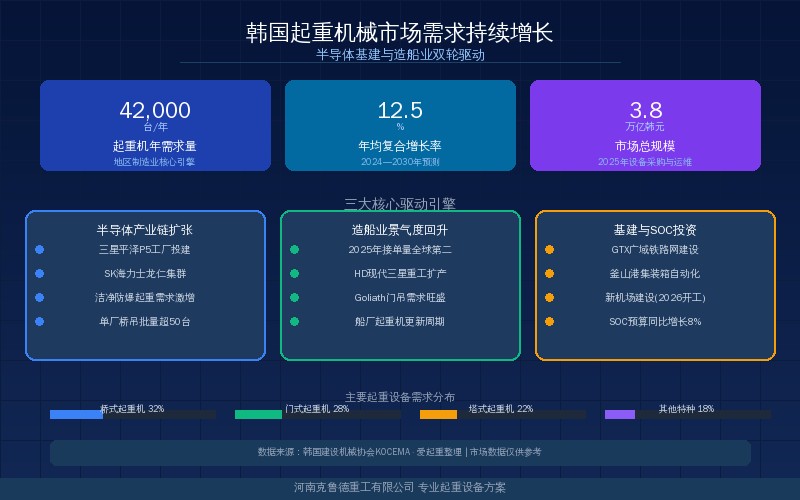Click the label 门式起重机 28%
This screenshot has height=500, width=800.
[317, 409]
